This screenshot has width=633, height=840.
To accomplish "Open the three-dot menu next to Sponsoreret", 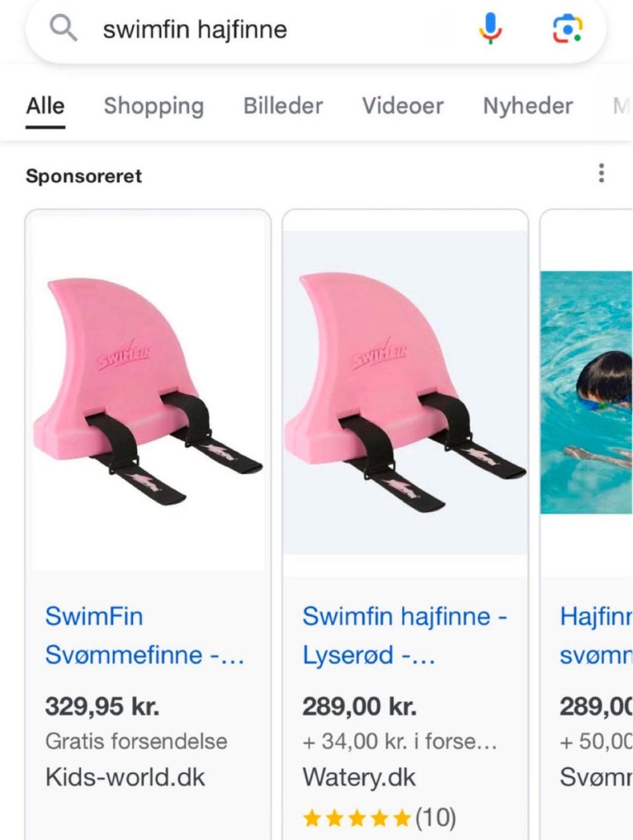I will pyautogui.click(x=601, y=173).
